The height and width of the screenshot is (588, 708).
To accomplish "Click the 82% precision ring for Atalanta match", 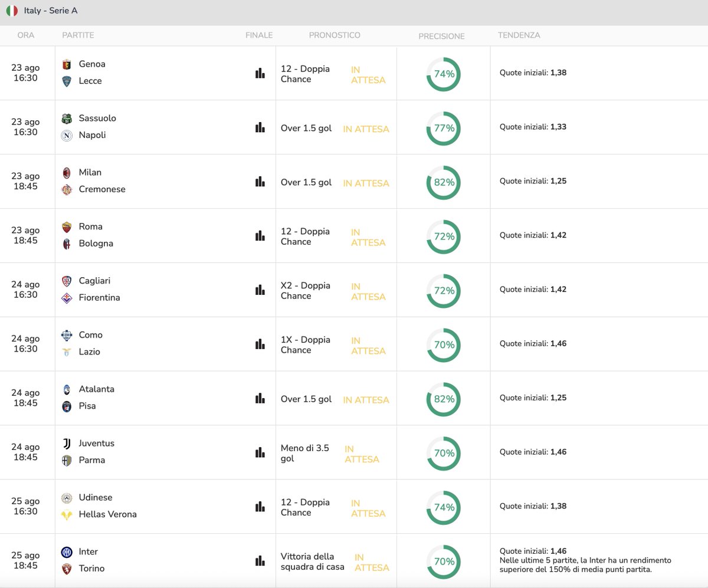I will tap(444, 399).
